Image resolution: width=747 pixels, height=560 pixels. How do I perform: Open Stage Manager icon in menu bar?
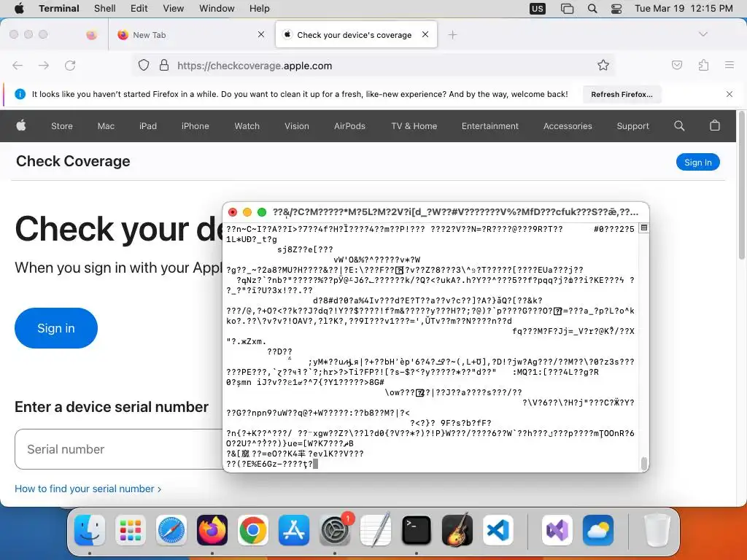(567, 8)
